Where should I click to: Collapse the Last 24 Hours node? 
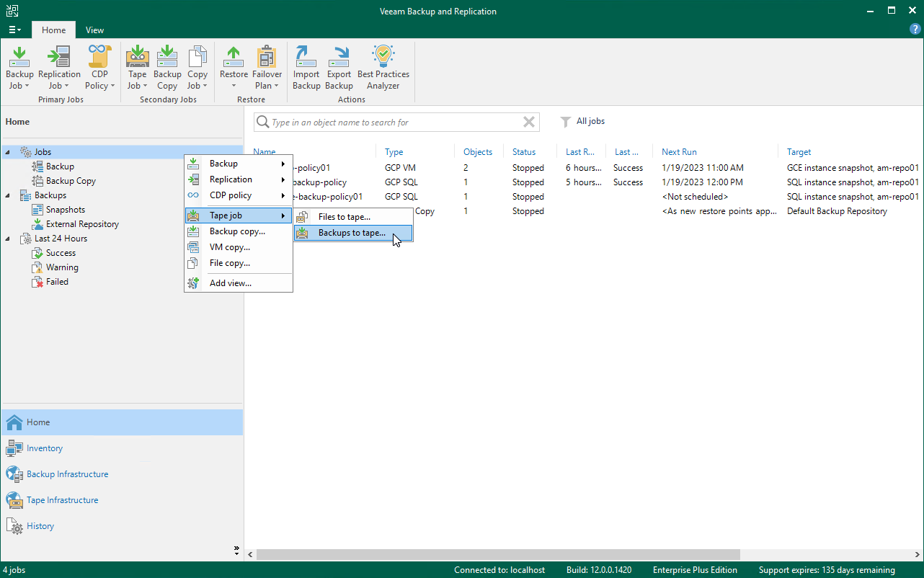8,239
